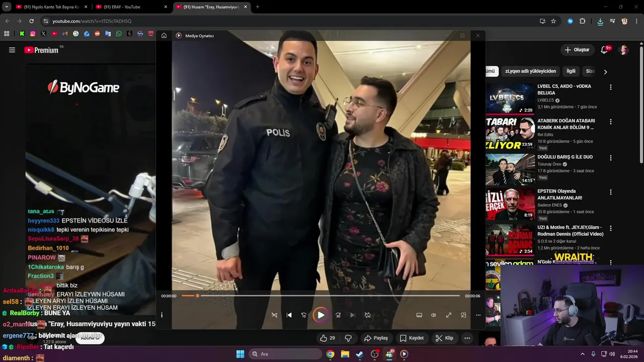The height and width of the screenshot is (362, 644).
Task: Click the YouTube address bar URL
Action: point(92,21)
